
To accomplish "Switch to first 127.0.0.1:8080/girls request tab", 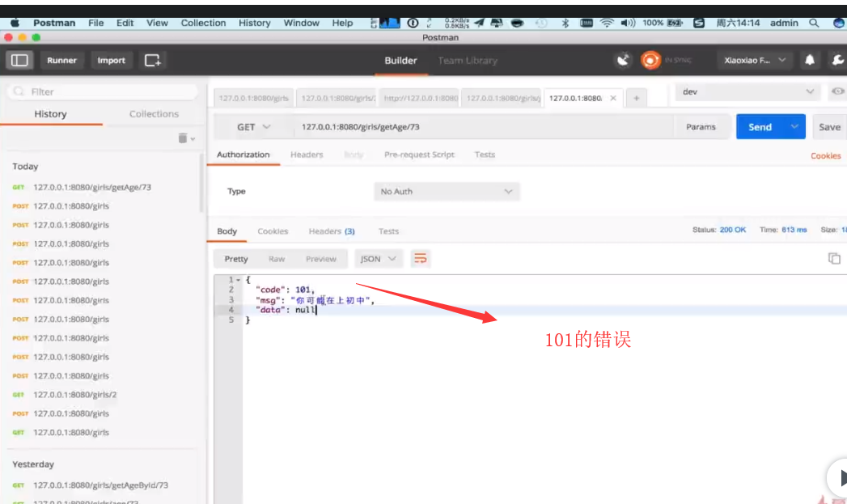I will pos(253,98).
